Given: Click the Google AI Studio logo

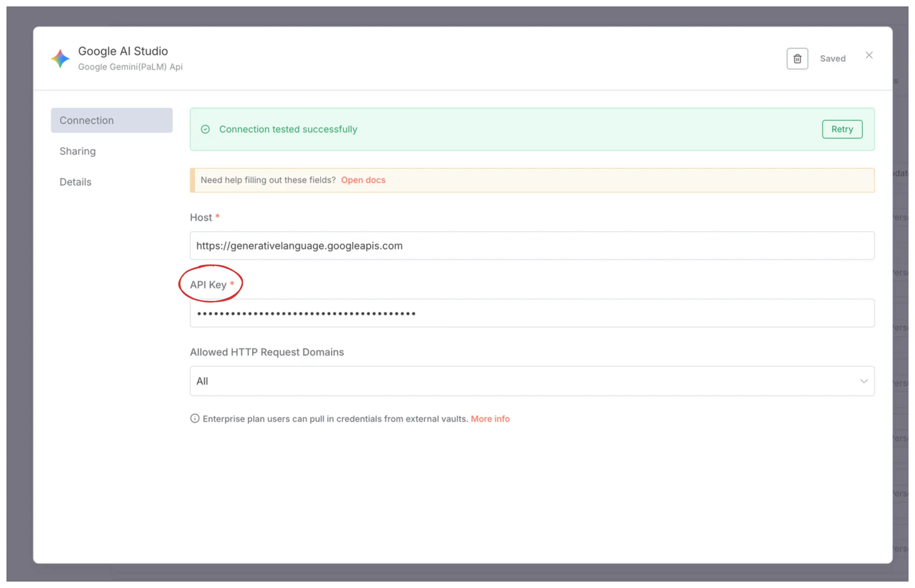Looking at the screenshot, I should click(60, 59).
